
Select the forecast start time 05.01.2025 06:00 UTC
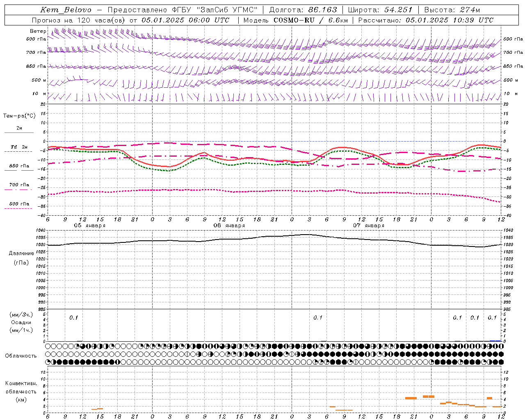(185, 20)
